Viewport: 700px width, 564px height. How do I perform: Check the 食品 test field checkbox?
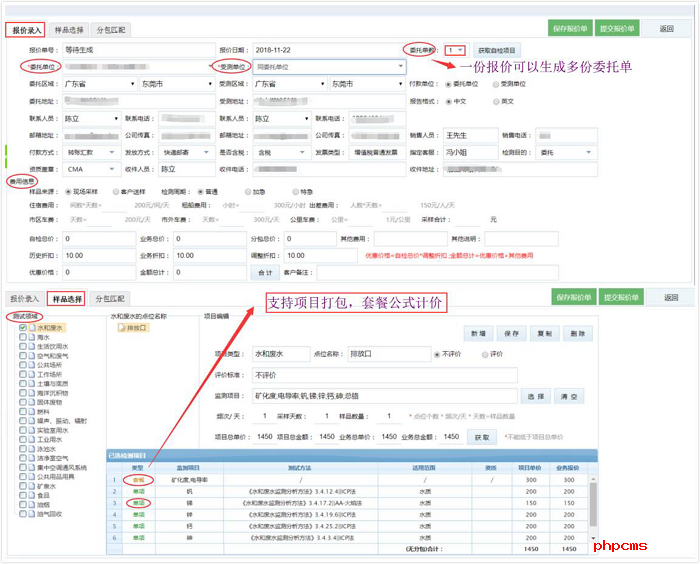[23, 495]
